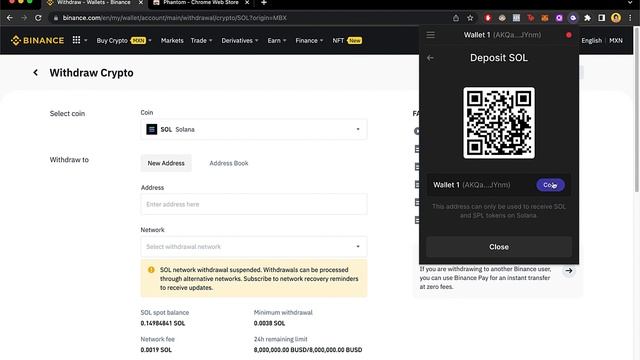Bookmark this page with star icon
The width and height of the screenshot is (640, 360).
470,18
